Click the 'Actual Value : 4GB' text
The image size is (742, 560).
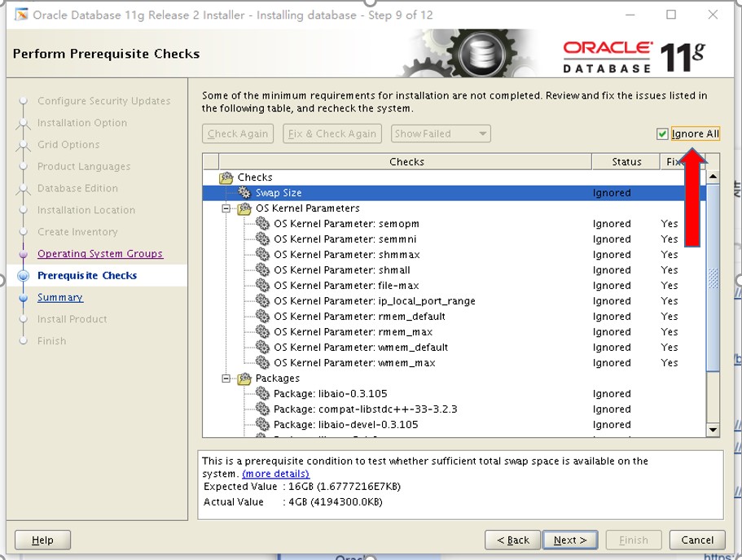pos(293,502)
